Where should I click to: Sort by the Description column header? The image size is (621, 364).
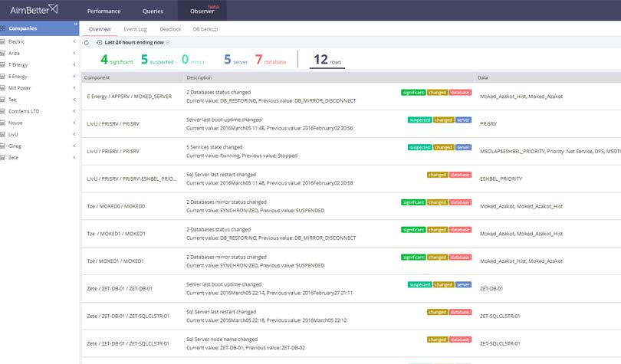click(199, 77)
